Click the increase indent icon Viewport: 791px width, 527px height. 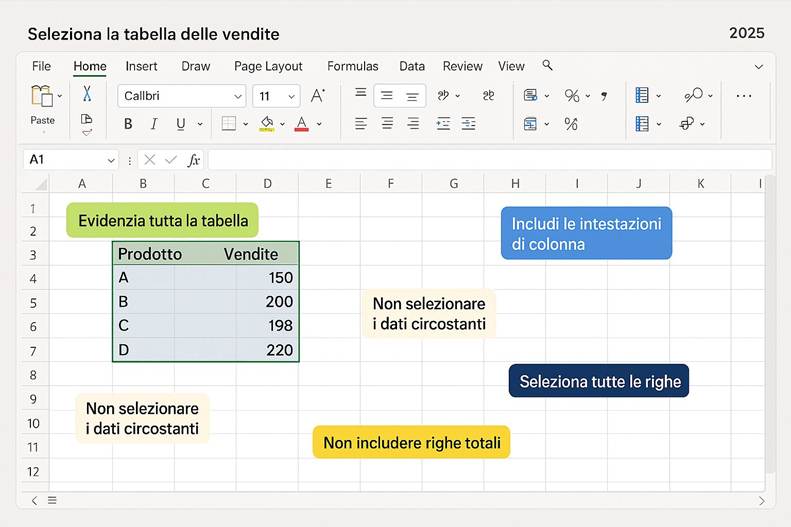[x=469, y=124]
